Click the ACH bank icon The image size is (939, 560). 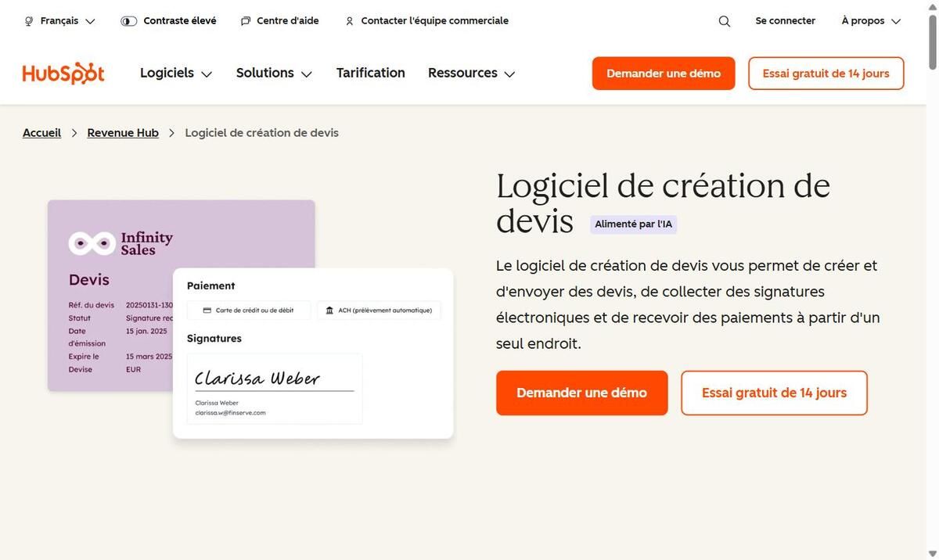(330, 311)
